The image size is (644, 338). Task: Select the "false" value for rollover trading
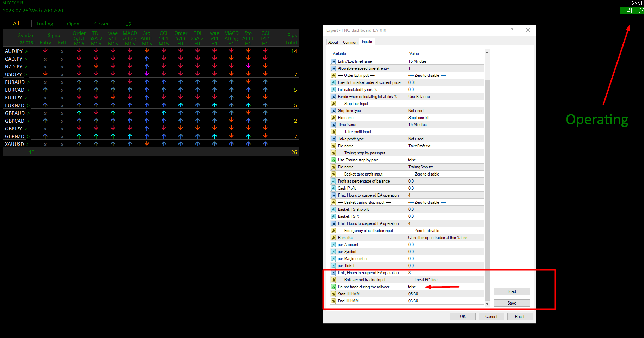point(412,287)
